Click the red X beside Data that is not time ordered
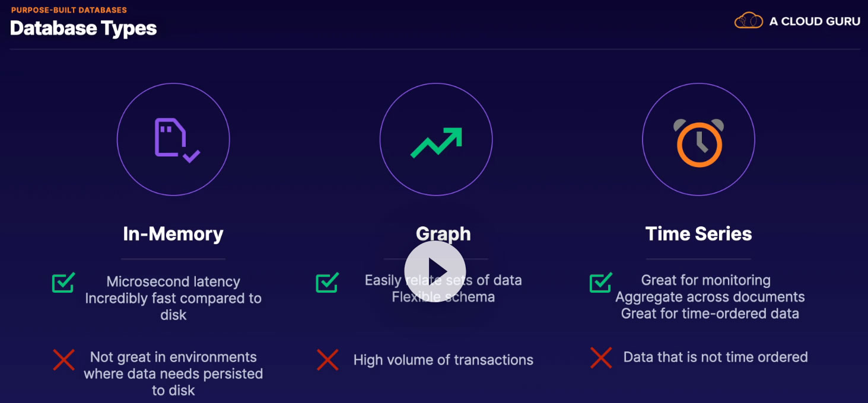Image resolution: width=868 pixels, height=403 pixels. pyautogui.click(x=601, y=357)
